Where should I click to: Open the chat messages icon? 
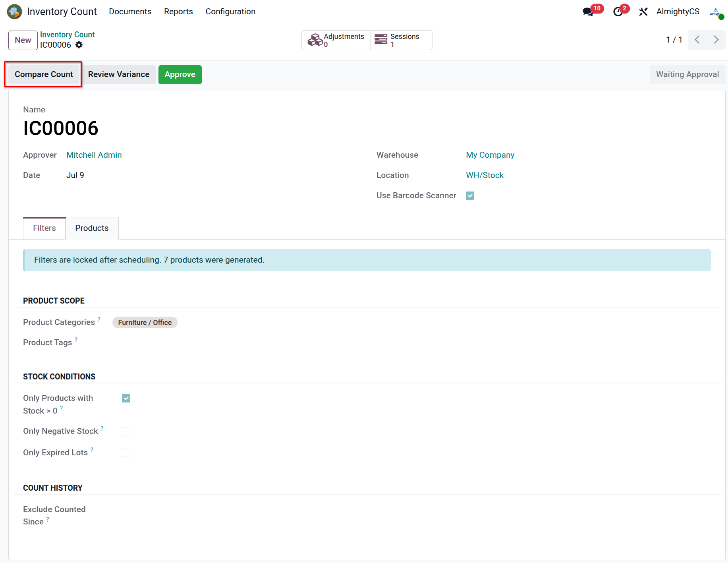[x=588, y=12]
